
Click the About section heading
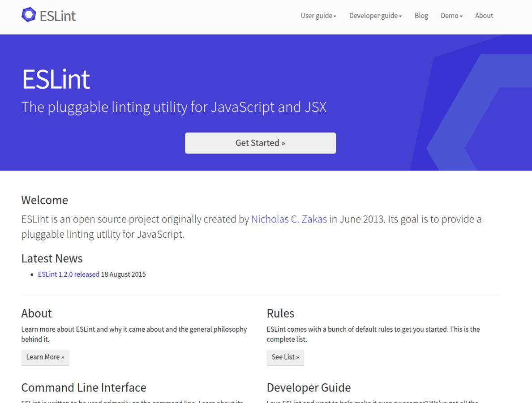37,313
